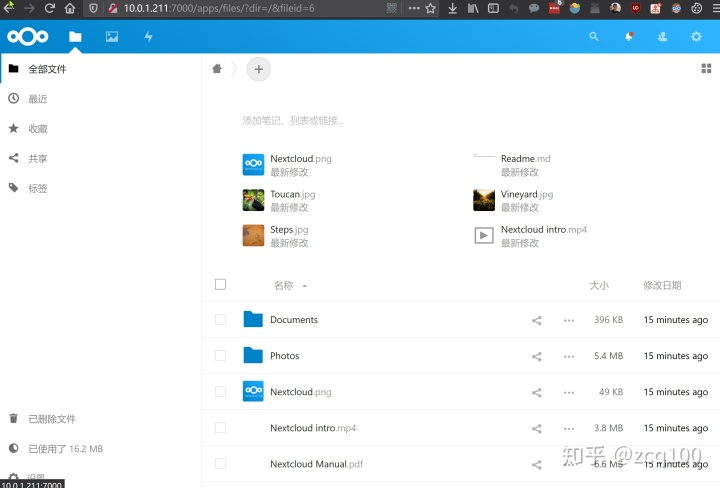This screenshot has height=488, width=720.
Task: Open the header search magnifier
Action: point(594,37)
